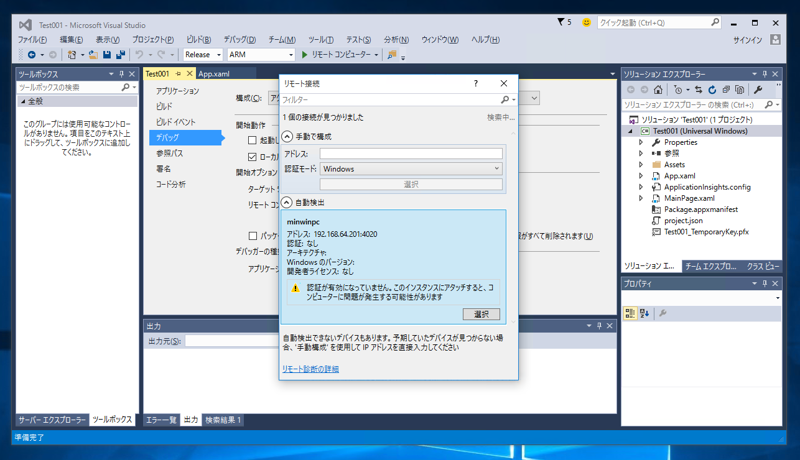This screenshot has width=800, height=460.
Task: Click Pending Changes Filter clock icon
Action: (x=678, y=90)
